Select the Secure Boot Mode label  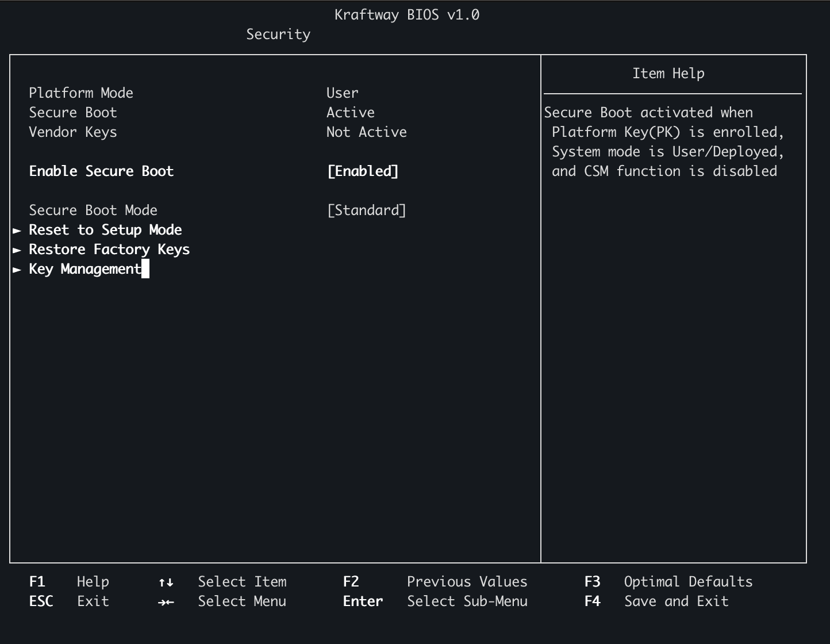click(x=93, y=210)
